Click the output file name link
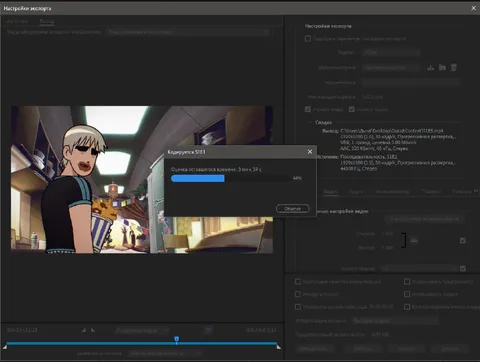The image size is (480, 362). 373,97
